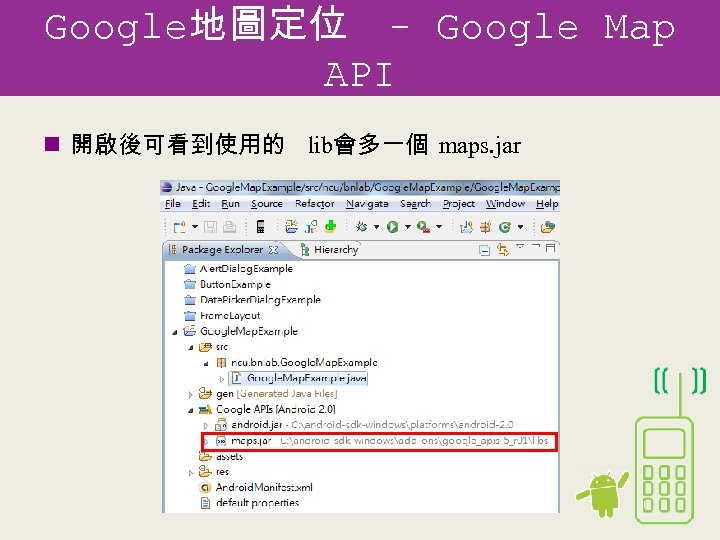Switch to the Hierarchy tab

[329, 249]
